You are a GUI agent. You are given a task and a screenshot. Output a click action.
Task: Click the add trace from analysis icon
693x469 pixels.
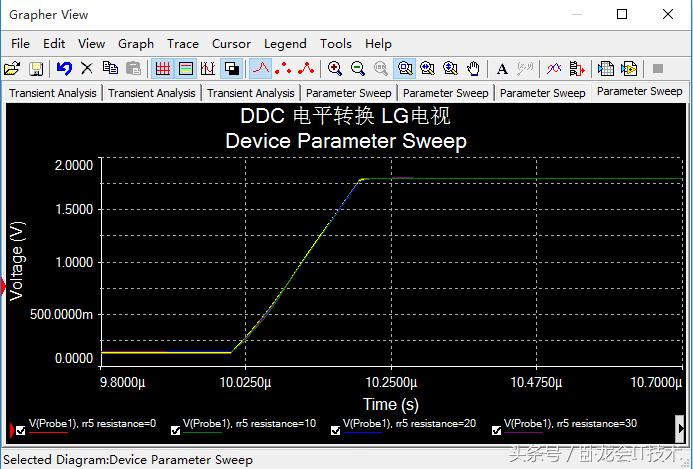tap(577, 69)
